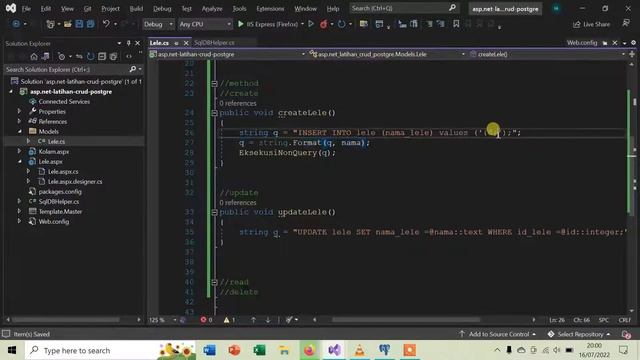Viewport: 640px width, 360px height.
Task: Open Excel from the taskbar
Action: tap(259, 350)
